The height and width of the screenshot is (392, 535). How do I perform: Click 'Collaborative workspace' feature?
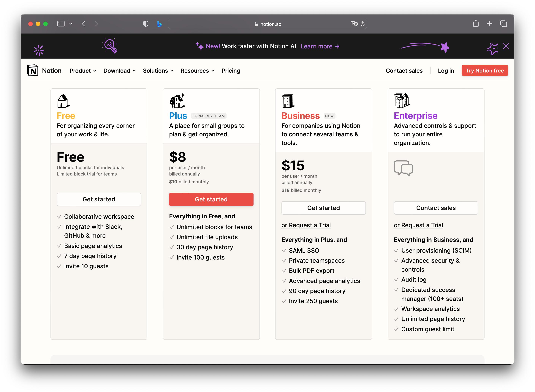click(99, 217)
